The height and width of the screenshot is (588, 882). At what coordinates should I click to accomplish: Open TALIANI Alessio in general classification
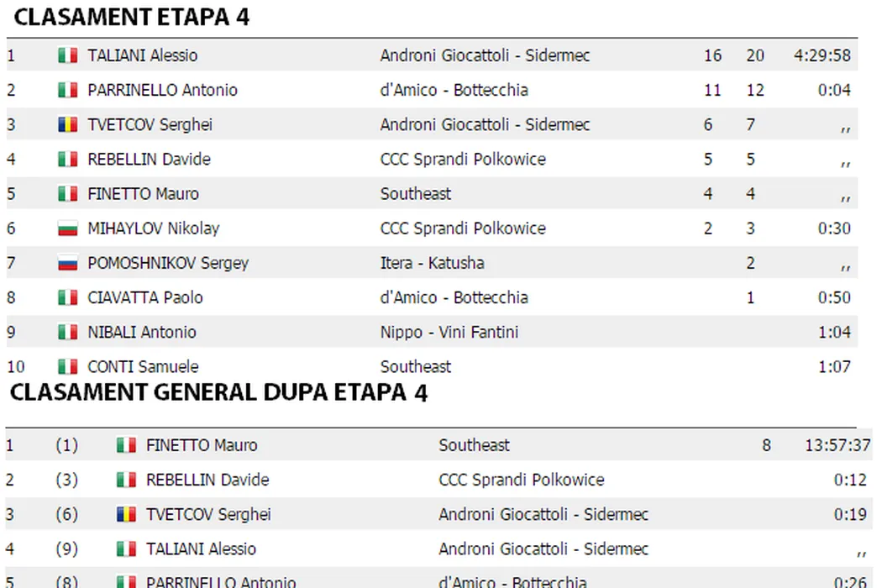point(201,549)
